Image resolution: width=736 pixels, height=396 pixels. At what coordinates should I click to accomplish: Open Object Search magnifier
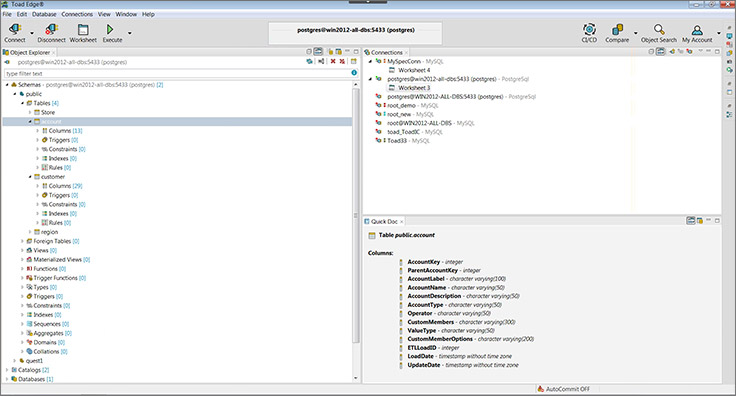pos(659,30)
